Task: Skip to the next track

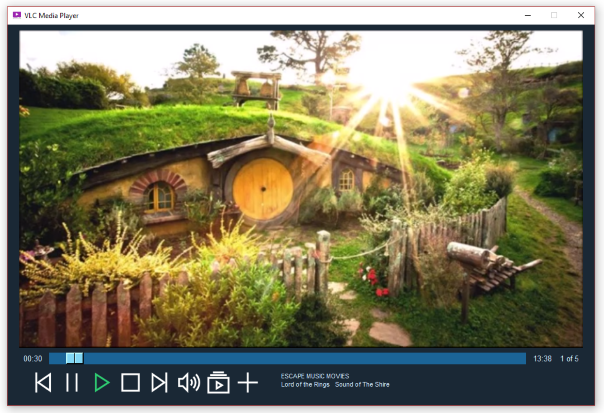Action: 159,383
